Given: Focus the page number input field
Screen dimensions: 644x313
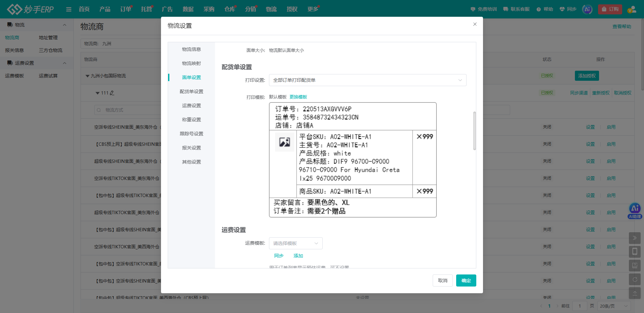Looking at the screenshot, I should click(x=580, y=306).
